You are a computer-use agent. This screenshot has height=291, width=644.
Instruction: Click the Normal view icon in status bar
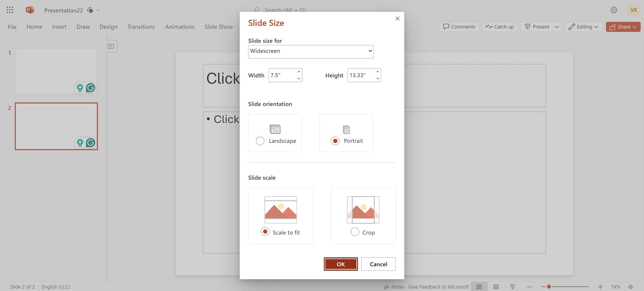[x=479, y=287]
